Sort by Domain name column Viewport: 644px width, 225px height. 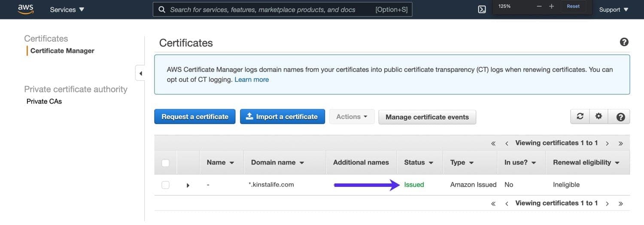tap(277, 162)
